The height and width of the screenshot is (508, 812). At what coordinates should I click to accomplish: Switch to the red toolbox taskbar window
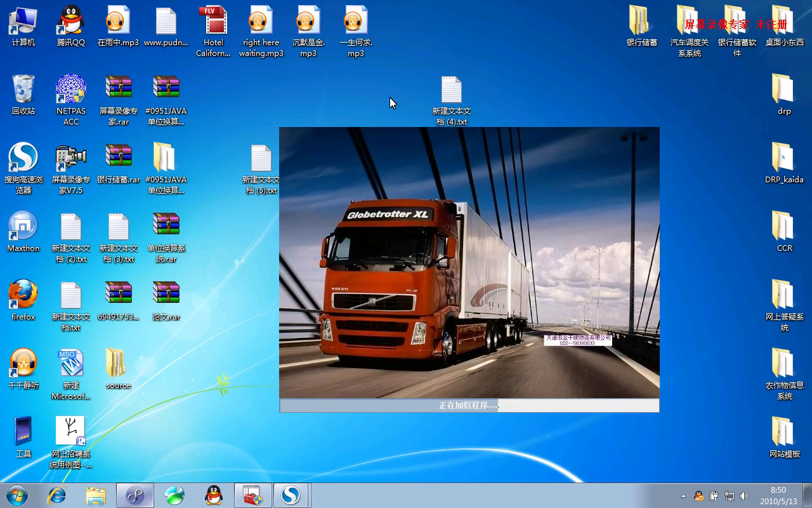253,495
